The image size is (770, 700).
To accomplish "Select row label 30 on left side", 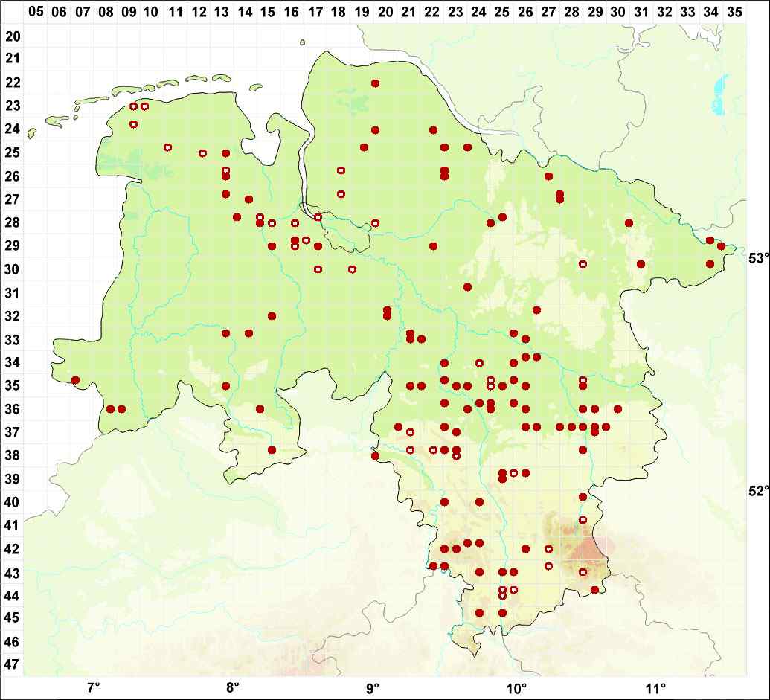I will pos(13,269).
